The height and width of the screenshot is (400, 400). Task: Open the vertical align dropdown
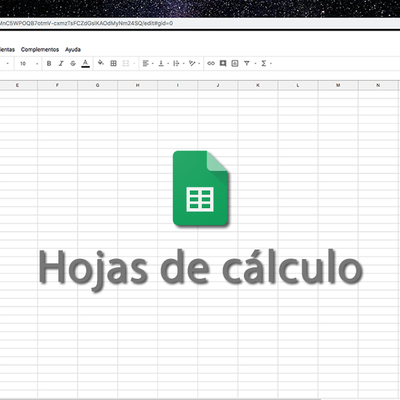point(163,63)
